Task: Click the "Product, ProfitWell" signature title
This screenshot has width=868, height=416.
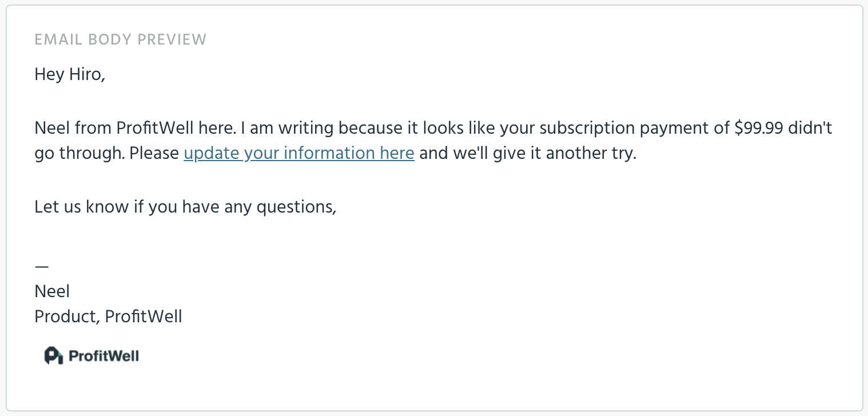Action: [x=109, y=317]
